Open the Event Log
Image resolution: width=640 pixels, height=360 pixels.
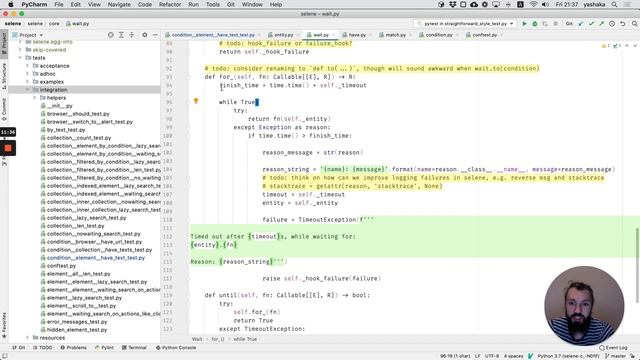coord(613,348)
